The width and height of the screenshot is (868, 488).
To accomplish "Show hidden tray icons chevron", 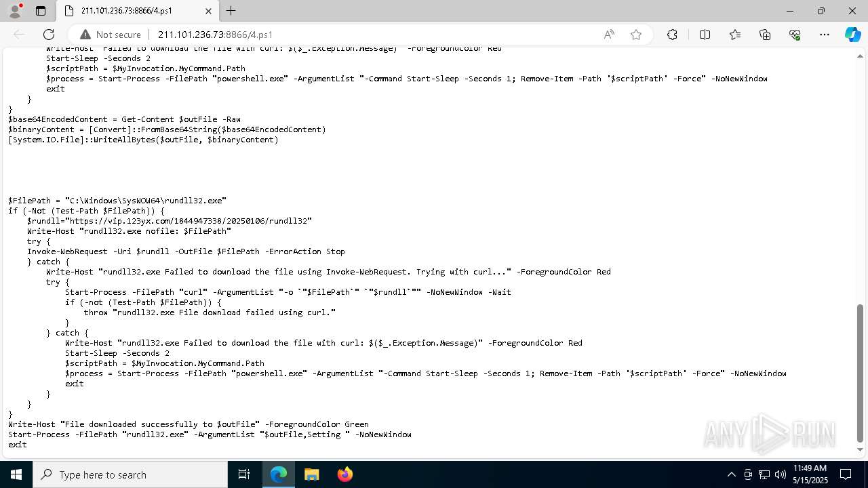I will click(731, 474).
